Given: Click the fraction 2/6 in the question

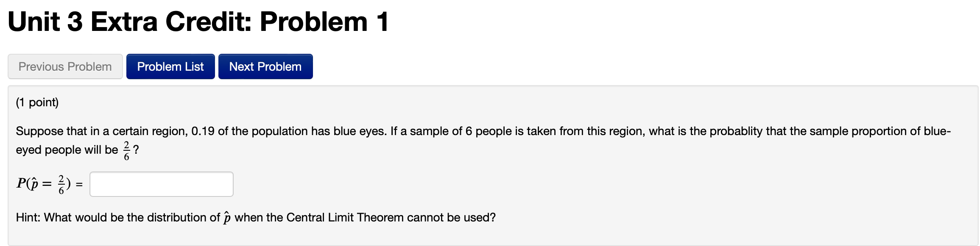Looking at the screenshot, I should pos(127,149).
